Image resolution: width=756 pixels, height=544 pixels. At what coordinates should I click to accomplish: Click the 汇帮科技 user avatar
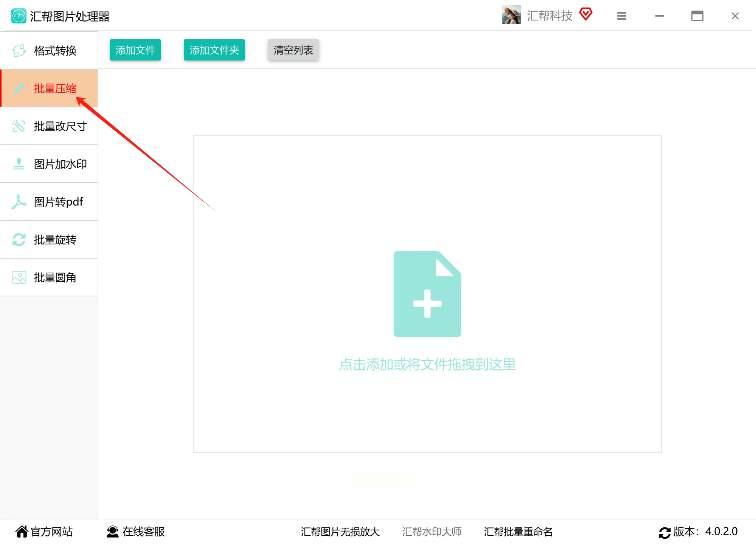(511, 15)
